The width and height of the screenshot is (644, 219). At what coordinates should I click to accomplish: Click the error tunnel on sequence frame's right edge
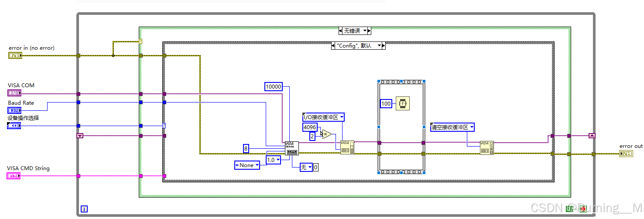423,154
